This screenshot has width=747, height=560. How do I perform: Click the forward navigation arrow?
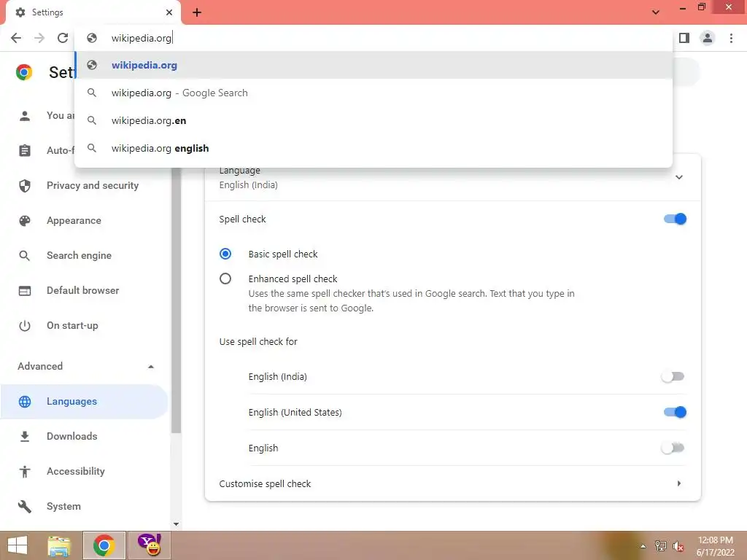(39, 38)
